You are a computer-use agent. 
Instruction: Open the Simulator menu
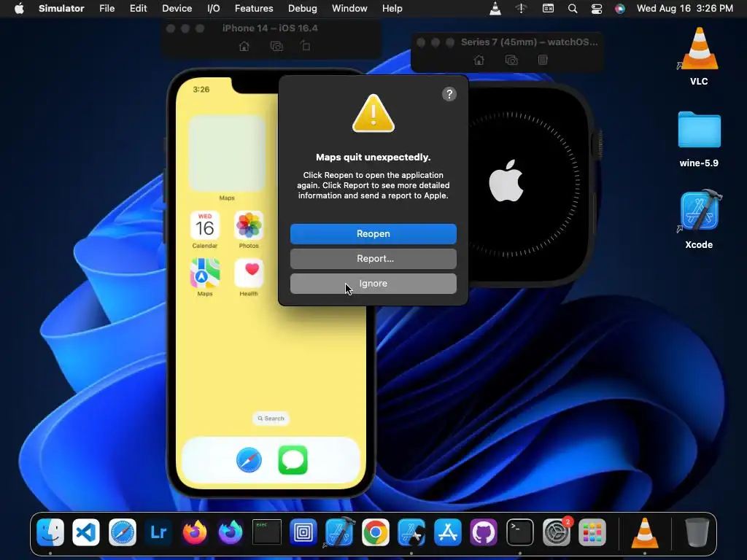click(x=61, y=9)
